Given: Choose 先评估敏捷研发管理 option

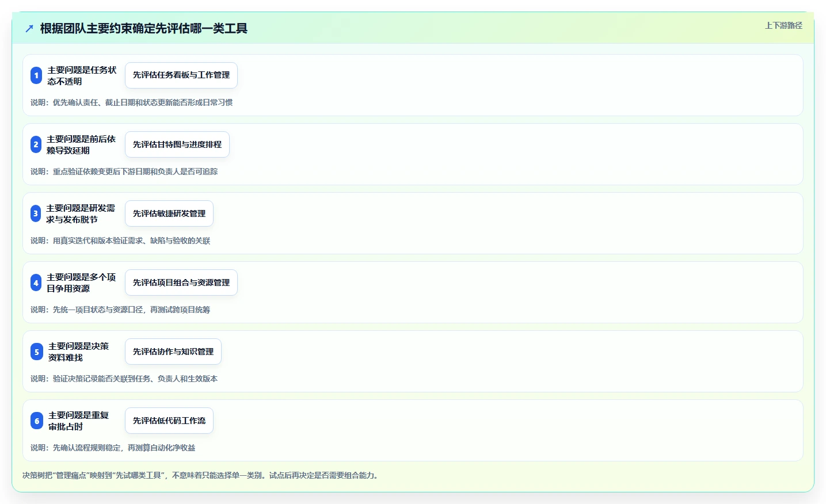Looking at the screenshot, I should pos(169,213).
